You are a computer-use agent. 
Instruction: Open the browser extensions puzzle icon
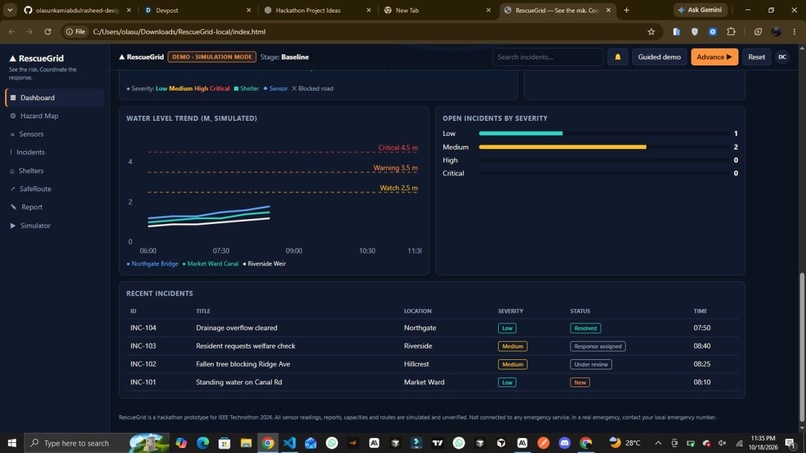point(731,32)
